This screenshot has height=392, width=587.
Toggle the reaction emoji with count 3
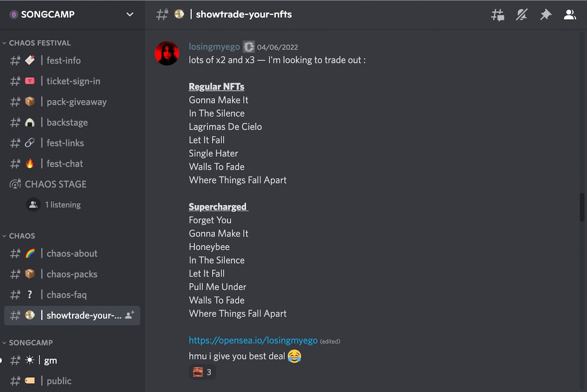202,372
